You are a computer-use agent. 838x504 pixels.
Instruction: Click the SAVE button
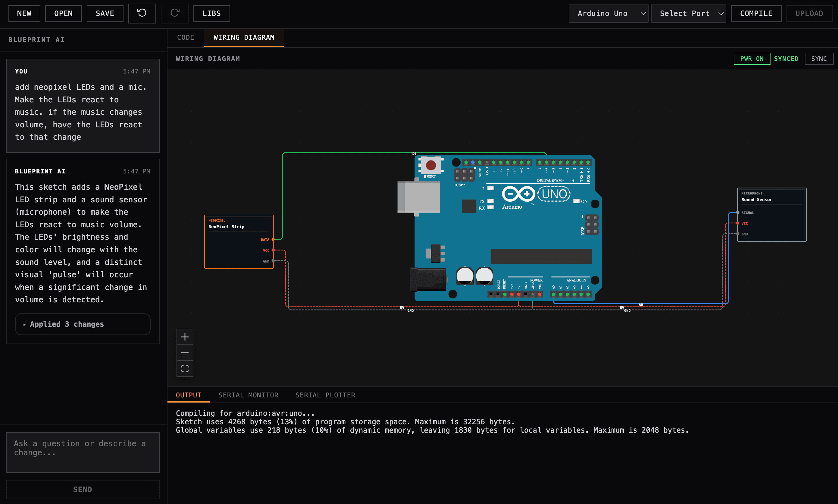(x=105, y=13)
